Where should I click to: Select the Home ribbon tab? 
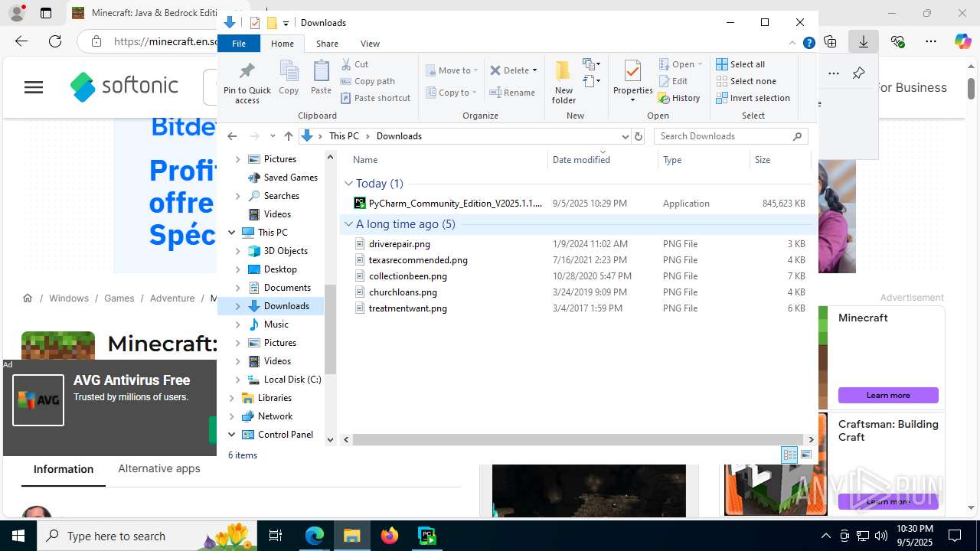tap(283, 44)
